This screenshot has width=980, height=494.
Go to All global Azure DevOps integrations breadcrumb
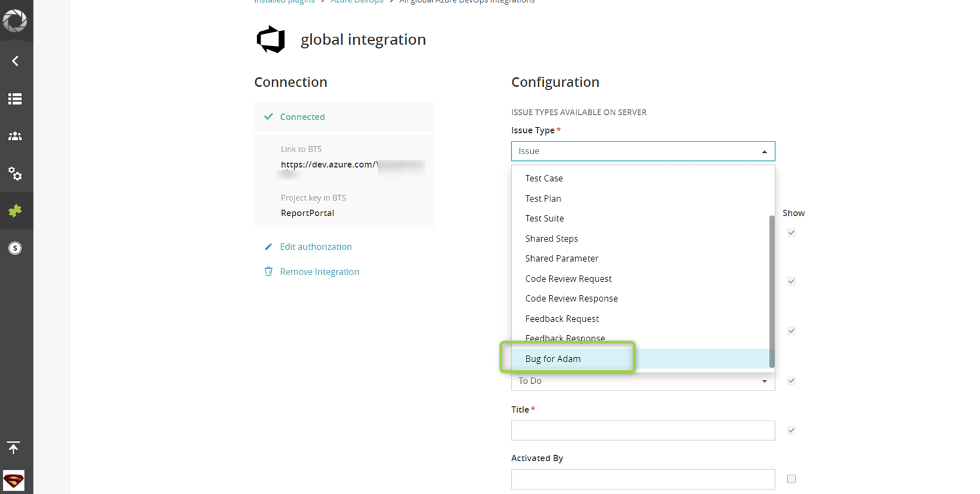point(466,2)
